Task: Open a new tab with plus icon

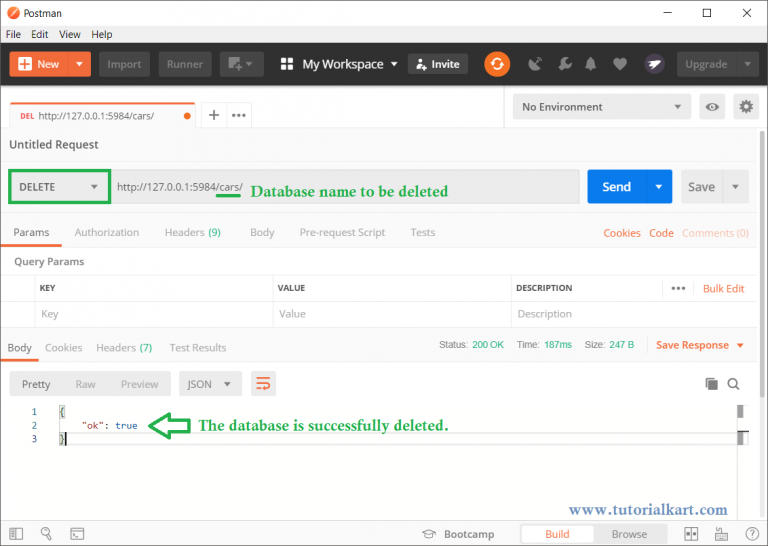Action: point(214,115)
